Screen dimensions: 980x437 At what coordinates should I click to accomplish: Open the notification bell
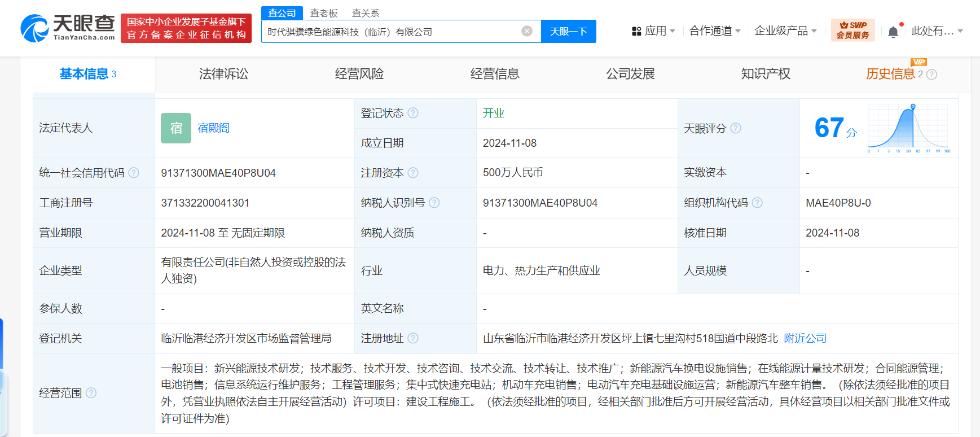click(x=893, y=32)
